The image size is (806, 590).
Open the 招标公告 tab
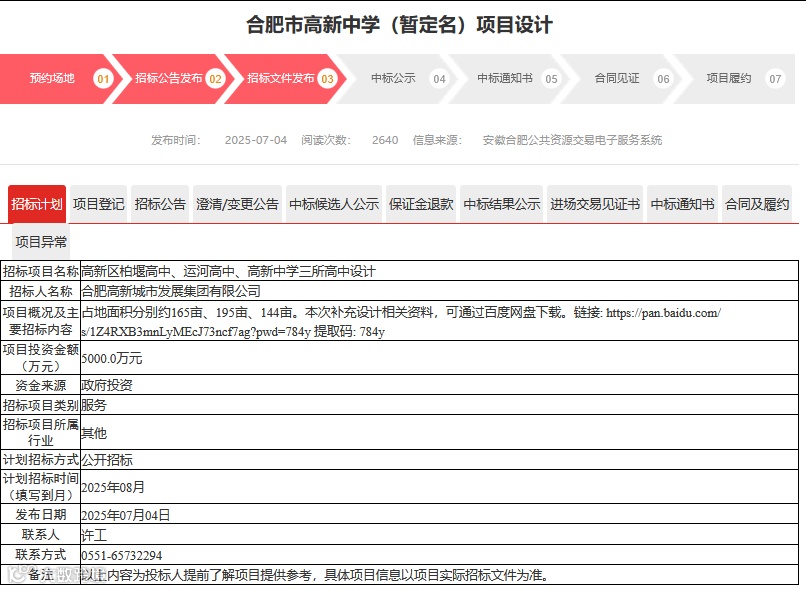[160, 204]
